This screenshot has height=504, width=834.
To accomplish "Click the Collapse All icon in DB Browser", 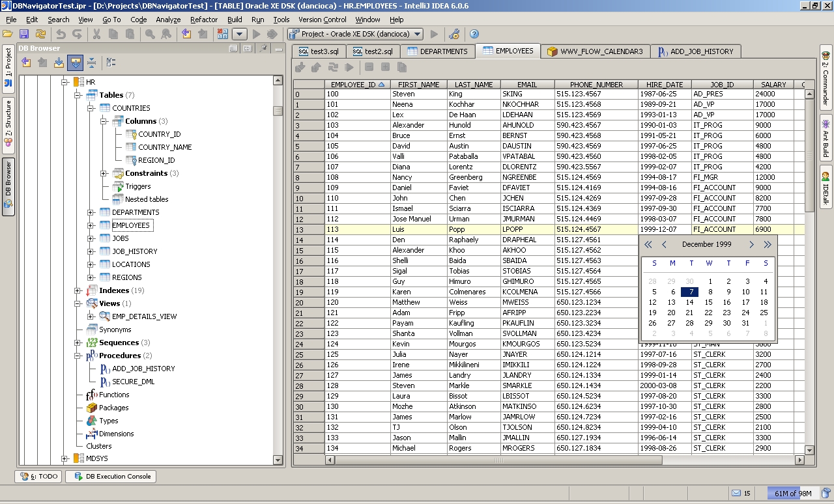I will click(91, 63).
